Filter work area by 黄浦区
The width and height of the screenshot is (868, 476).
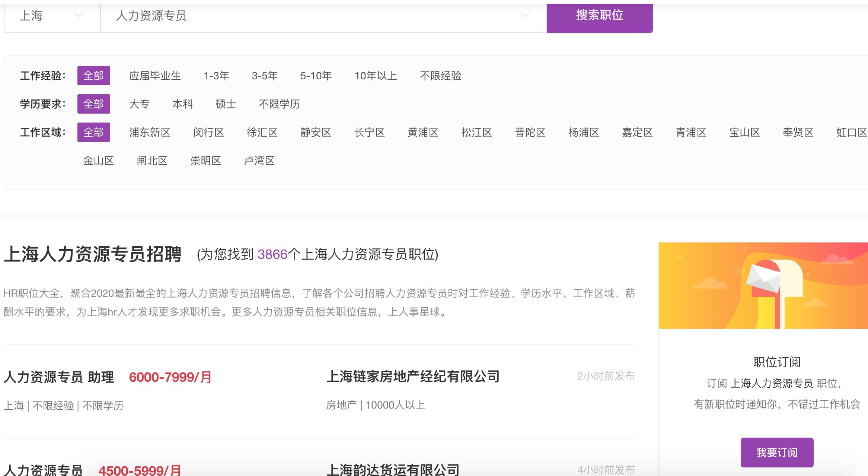[423, 132]
